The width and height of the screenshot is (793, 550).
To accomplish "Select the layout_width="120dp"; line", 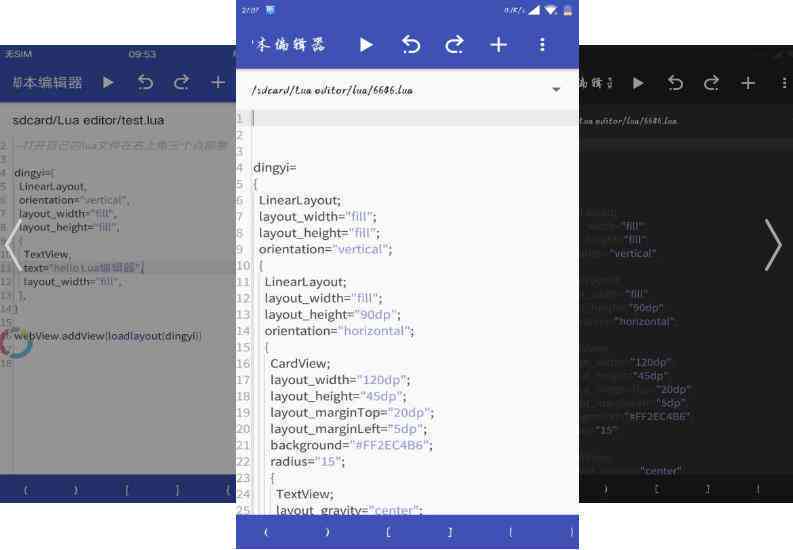I will coord(340,380).
